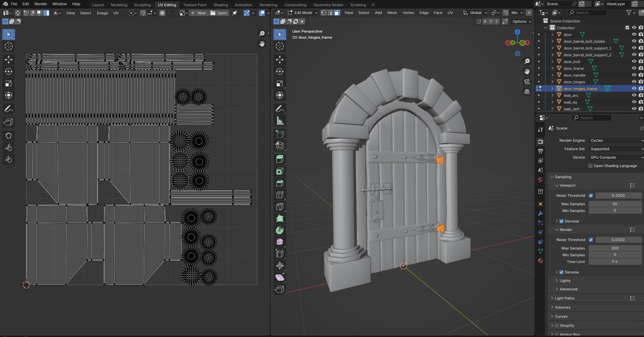
Task: Select the Grab brush tool in UV editor
Action: click(9, 136)
